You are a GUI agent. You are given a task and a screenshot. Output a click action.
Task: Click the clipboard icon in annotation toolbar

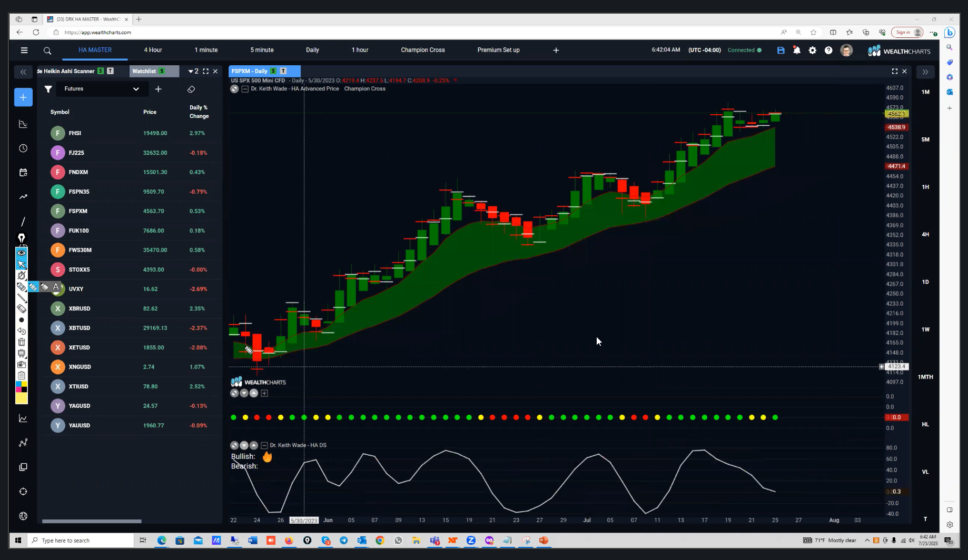point(22,375)
